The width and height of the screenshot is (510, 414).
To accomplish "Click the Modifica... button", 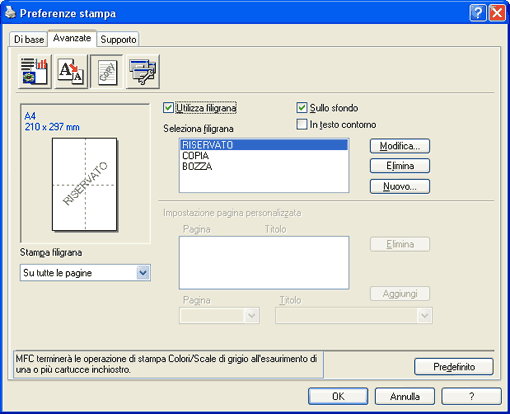I will click(400, 146).
